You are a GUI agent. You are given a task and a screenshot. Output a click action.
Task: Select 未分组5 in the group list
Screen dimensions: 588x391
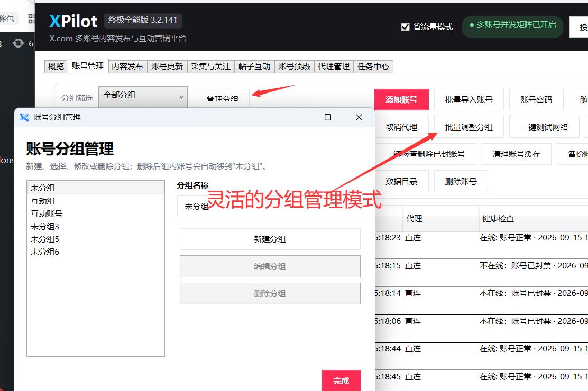coord(96,239)
